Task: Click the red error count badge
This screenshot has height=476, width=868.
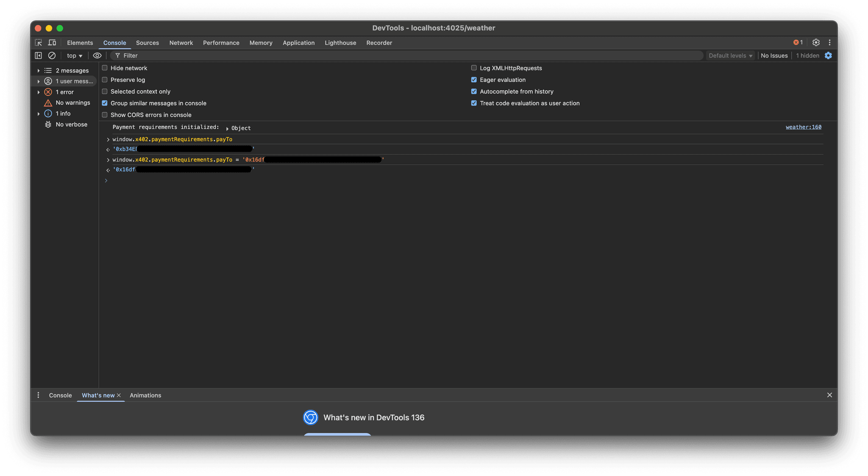Action: (798, 42)
